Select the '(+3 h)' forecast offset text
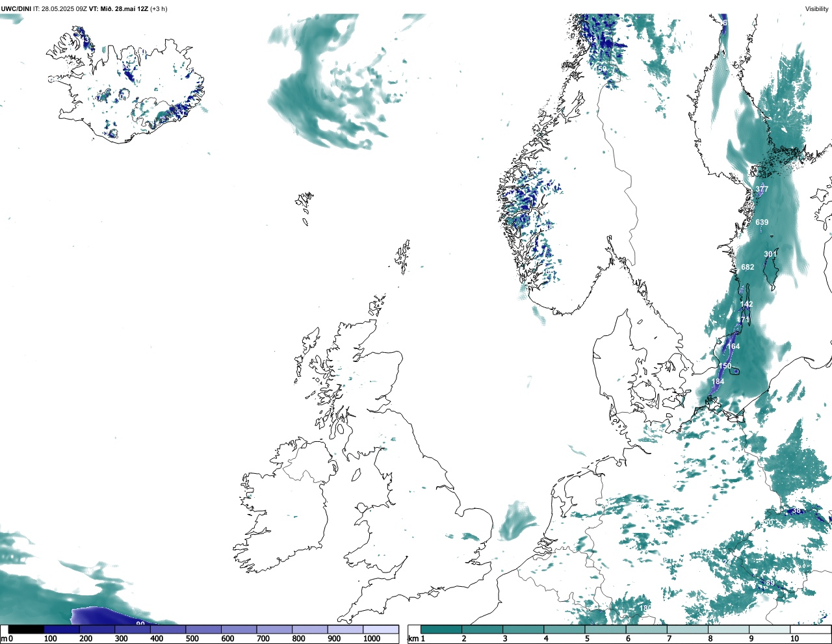 159,8
